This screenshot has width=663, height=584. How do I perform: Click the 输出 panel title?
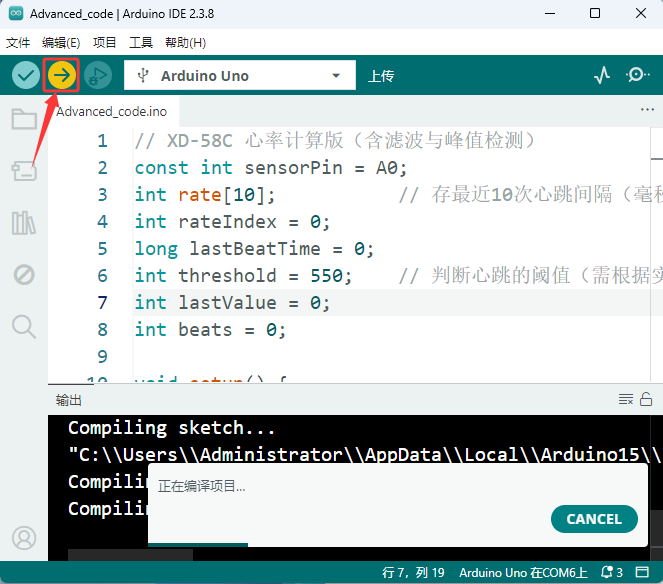(x=68, y=400)
